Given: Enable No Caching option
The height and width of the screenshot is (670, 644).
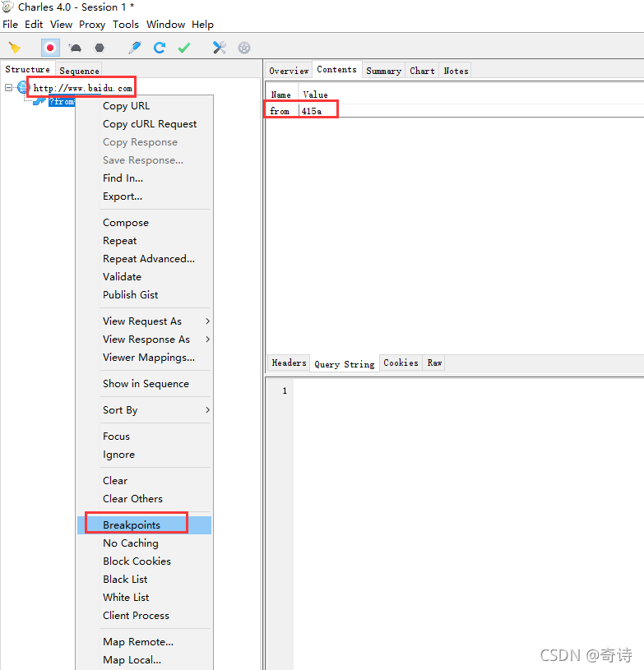Looking at the screenshot, I should [144, 543].
